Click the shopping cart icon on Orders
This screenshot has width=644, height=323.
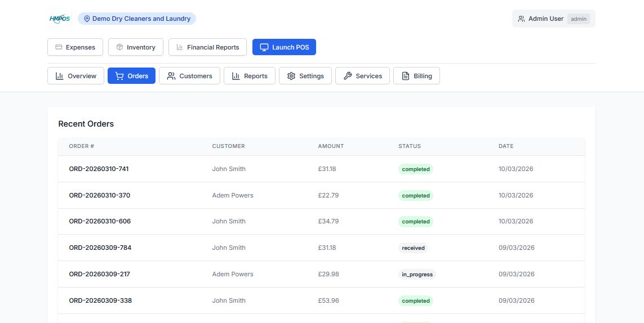click(x=119, y=76)
